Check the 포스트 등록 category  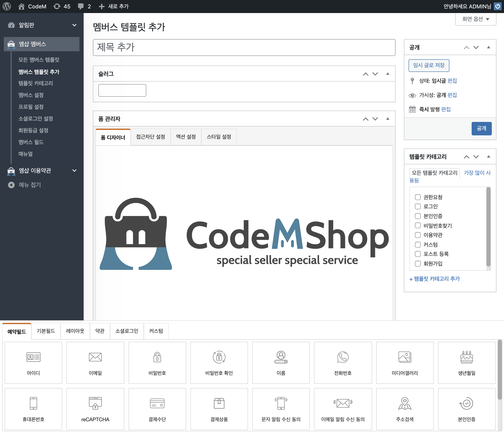point(418,254)
